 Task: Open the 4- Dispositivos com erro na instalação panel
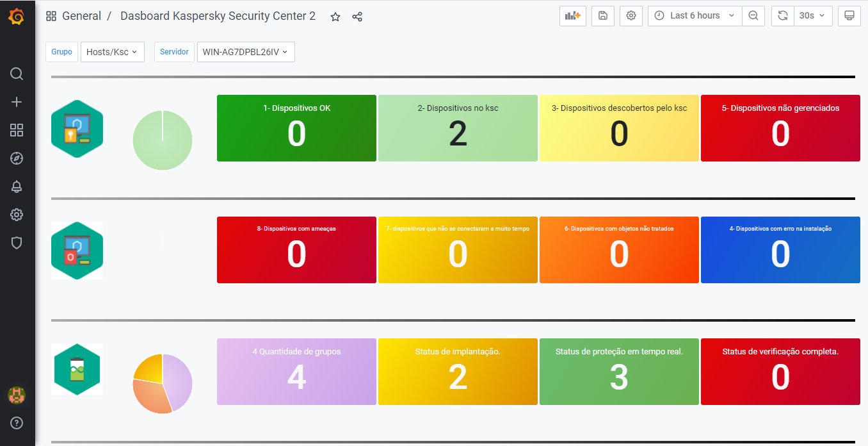(x=780, y=250)
